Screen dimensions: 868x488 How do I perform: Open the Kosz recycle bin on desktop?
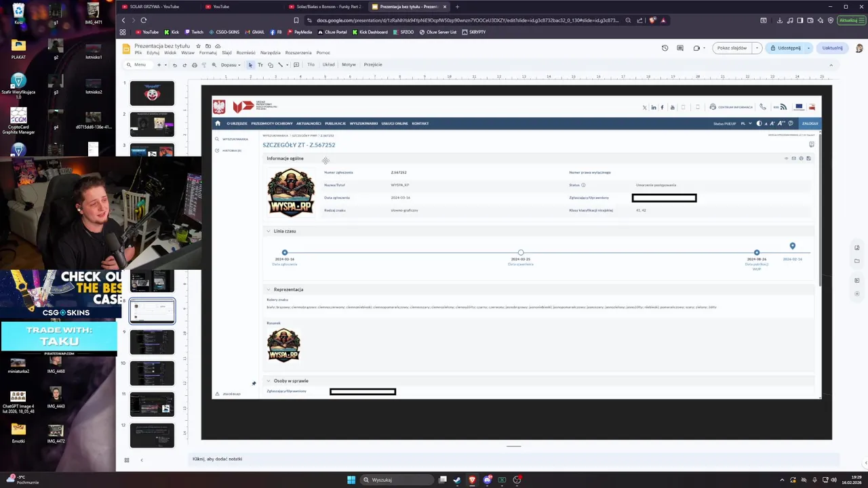(18, 13)
